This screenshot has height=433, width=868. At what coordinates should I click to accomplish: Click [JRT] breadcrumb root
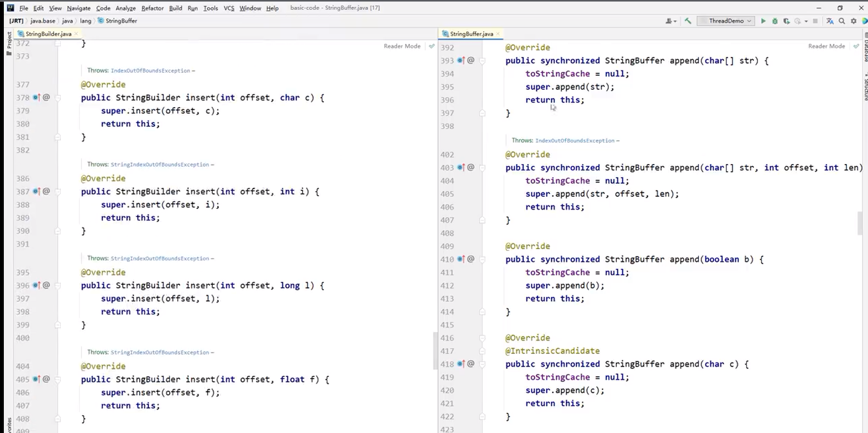click(x=16, y=21)
